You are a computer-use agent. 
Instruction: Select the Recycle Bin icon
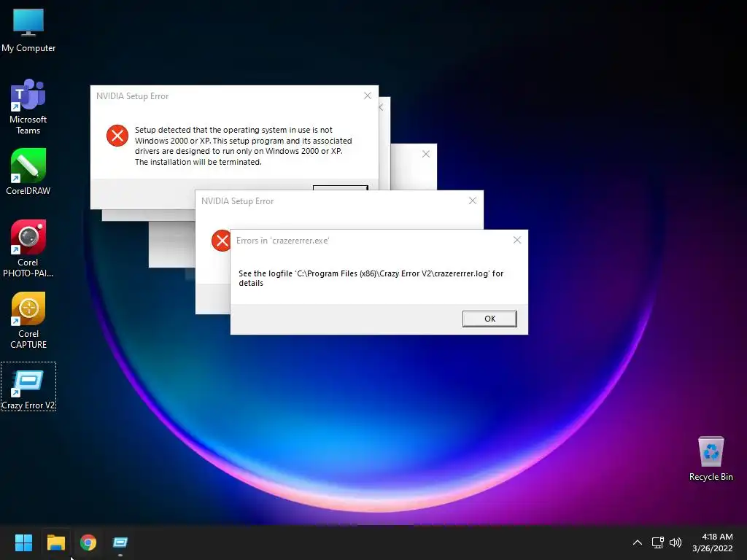(711, 459)
